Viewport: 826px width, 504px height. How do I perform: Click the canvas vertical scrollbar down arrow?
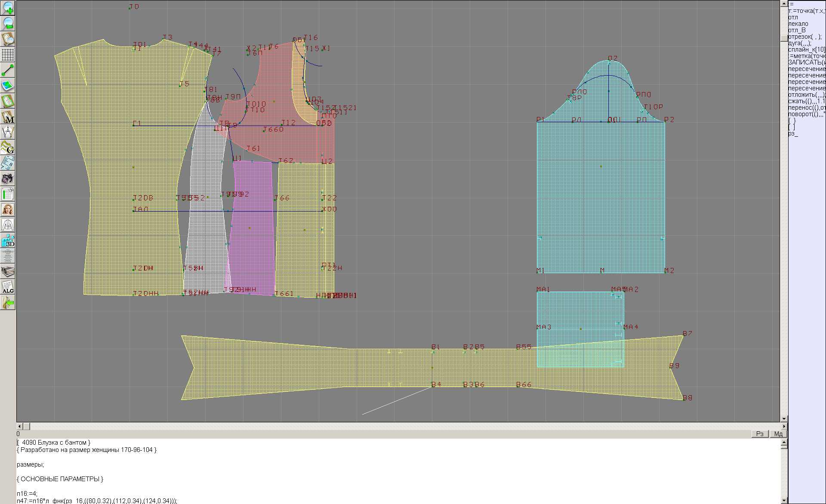pyautogui.click(x=784, y=418)
